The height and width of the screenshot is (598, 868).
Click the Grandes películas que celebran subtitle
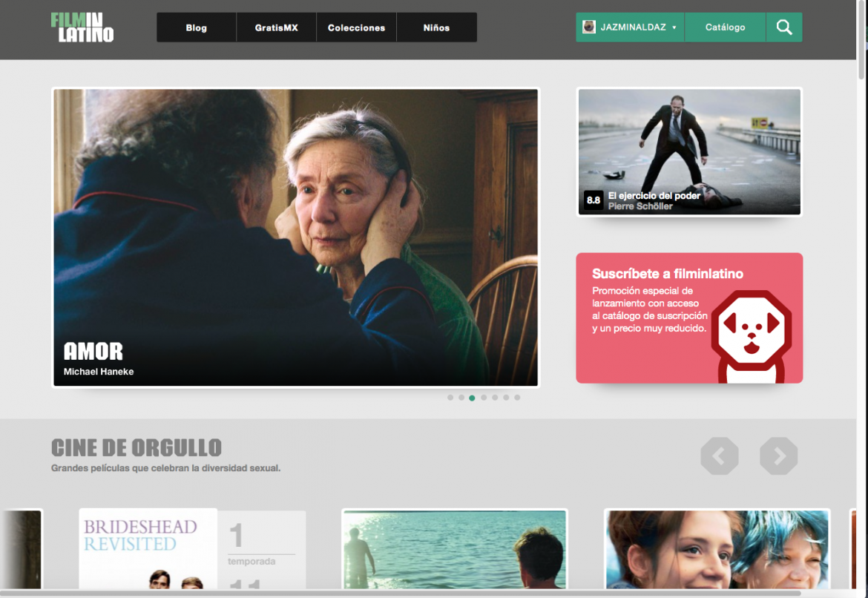pos(165,468)
